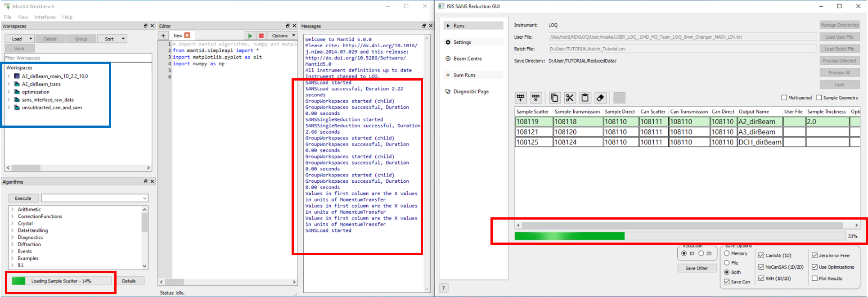The height and width of the screenshot is (297, 868).
Task: Click the table's horizontal scrollbar
Action: [x=682, y=225]
